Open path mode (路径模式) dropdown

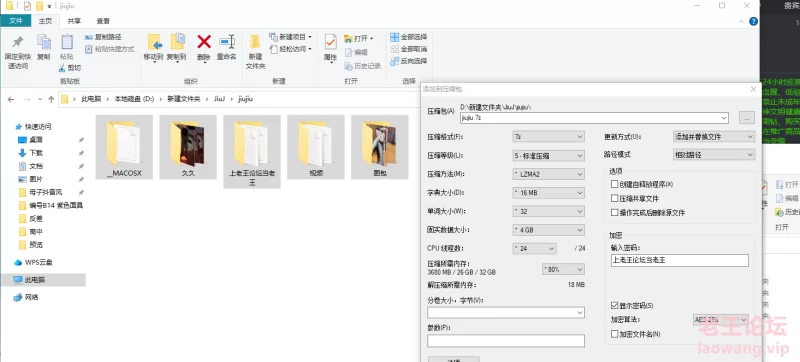tap(714, 154)
